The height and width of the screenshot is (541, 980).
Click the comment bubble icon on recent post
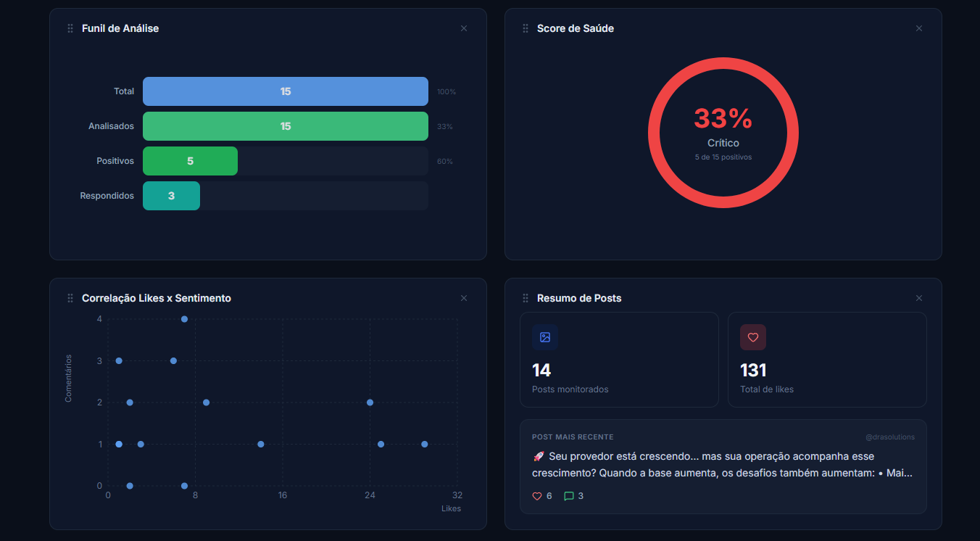click(569, 496)
